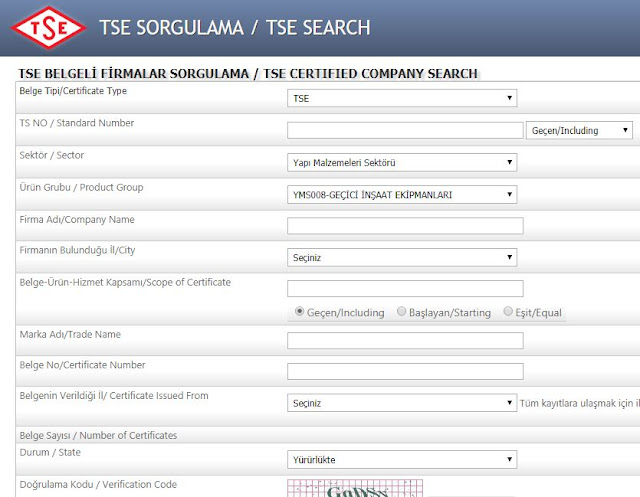This screenshot has height=497, width=640.
Task: Open the Ürün Grubu / Product Group dropdown
Action: [402, 195]
